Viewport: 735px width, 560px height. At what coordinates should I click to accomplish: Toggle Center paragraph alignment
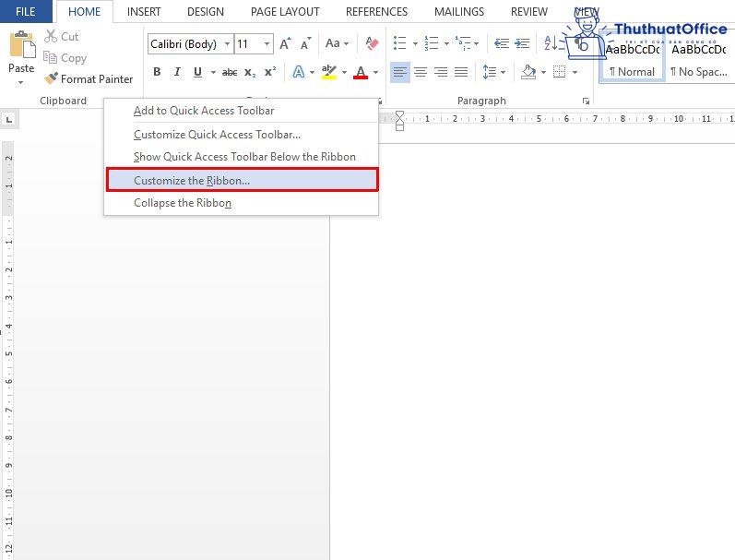[x=421, y=72]
